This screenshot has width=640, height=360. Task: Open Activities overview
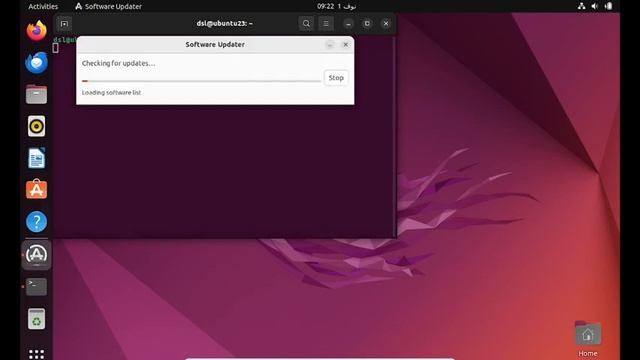[x=43, y=6]
